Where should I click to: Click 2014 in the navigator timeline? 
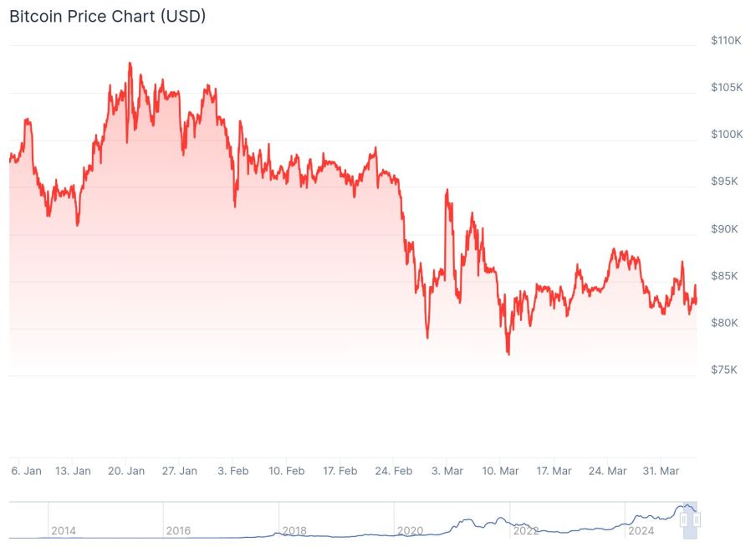click(x=64, y=530)
